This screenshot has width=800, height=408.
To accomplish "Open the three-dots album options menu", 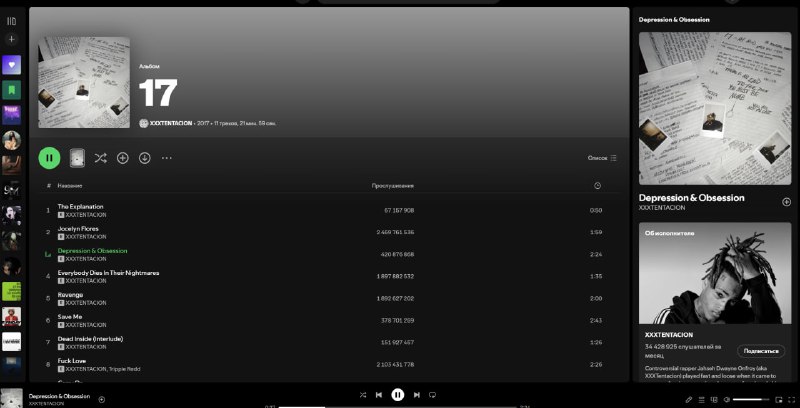I will coord(167,158).
